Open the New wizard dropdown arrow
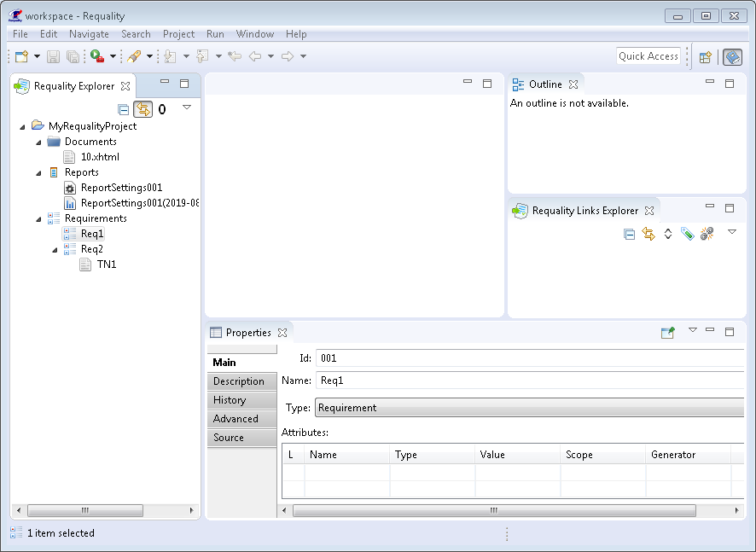The image size is (756, 552). point(37,56)
